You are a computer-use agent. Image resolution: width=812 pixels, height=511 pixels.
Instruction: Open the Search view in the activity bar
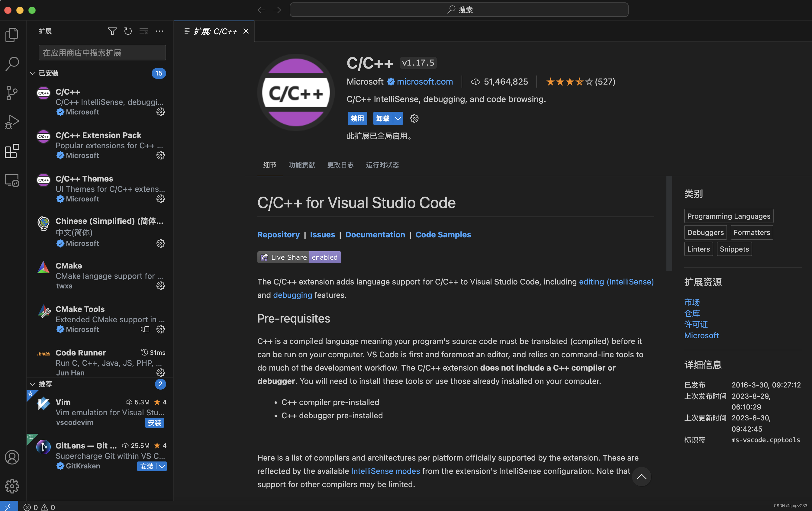(12, 63)
